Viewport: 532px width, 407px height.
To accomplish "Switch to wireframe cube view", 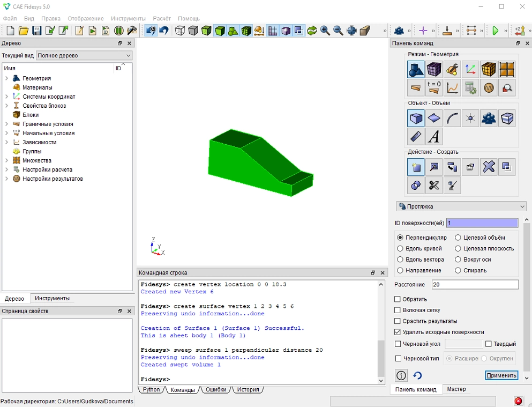I will point(180,31).
